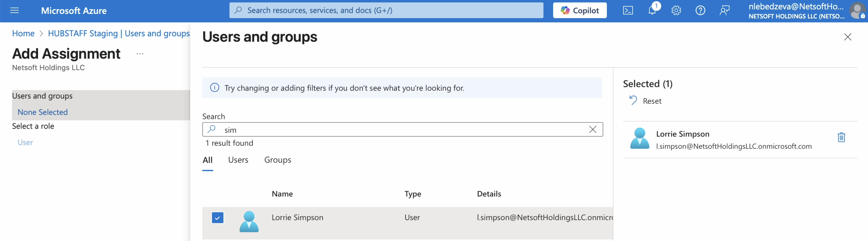Open portal settings gear

[x=676, y=10]
